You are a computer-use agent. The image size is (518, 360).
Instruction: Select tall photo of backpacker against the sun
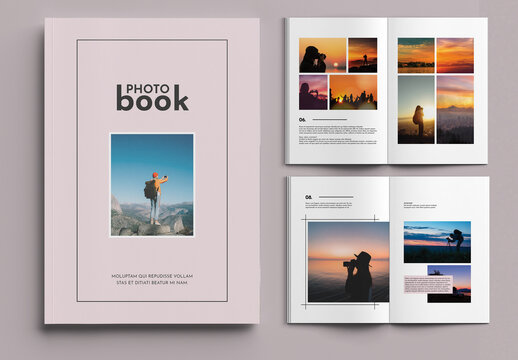(x=416, y=110)
